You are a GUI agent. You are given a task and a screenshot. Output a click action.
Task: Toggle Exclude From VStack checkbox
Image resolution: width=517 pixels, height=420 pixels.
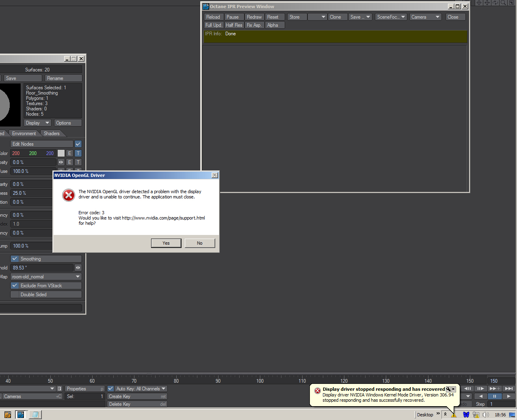click(15, 286)
